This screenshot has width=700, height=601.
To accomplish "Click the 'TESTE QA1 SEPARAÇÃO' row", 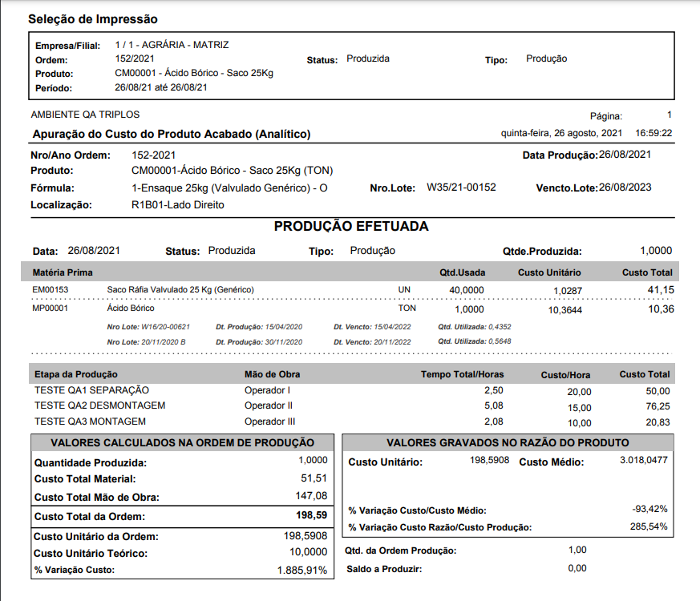I will (x=352, y=391).
